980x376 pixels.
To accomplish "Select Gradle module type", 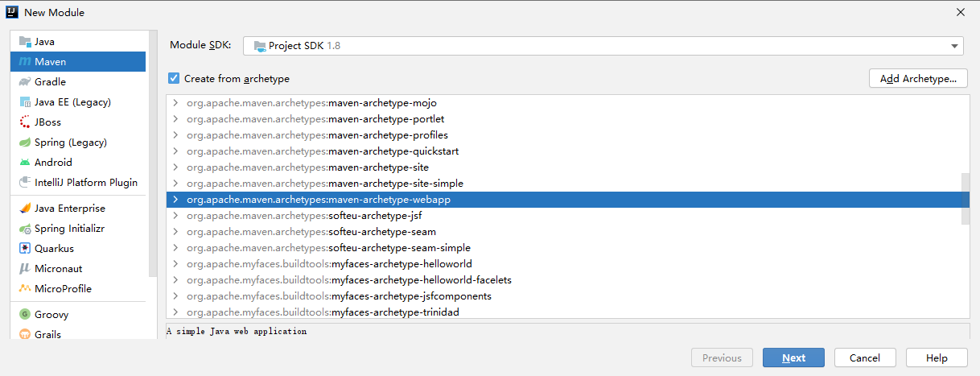I will 78,82.
